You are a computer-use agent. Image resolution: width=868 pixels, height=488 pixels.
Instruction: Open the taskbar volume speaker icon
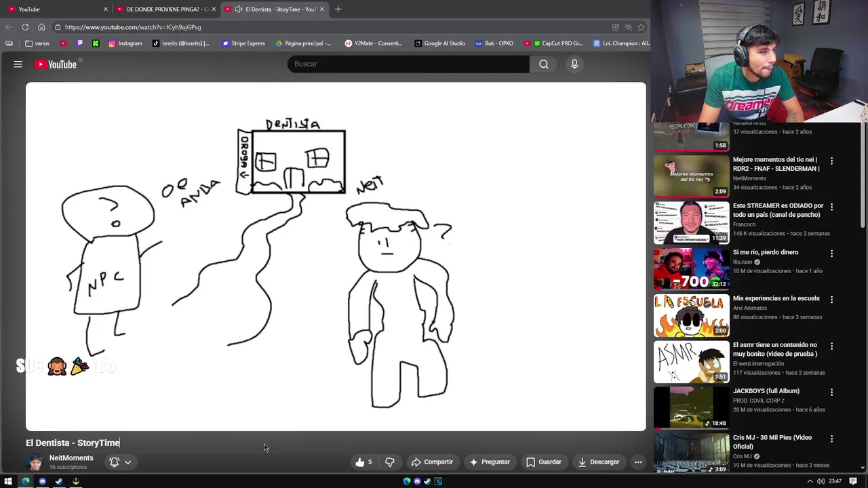coord(821,481)
